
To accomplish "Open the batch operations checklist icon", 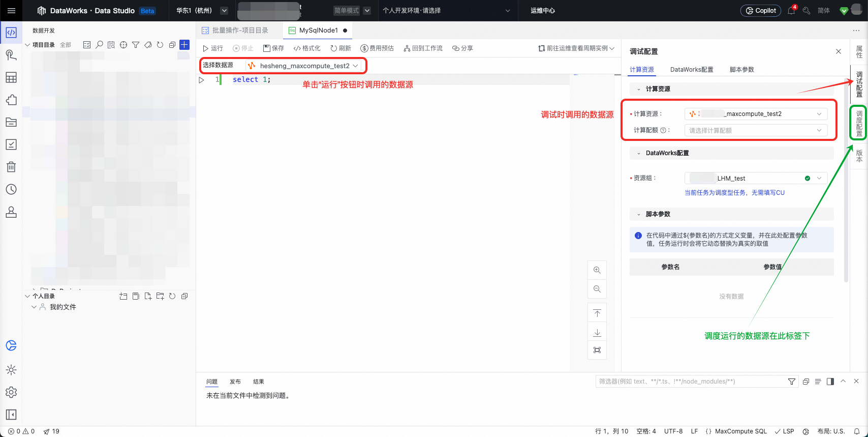I will coord(87,45).
